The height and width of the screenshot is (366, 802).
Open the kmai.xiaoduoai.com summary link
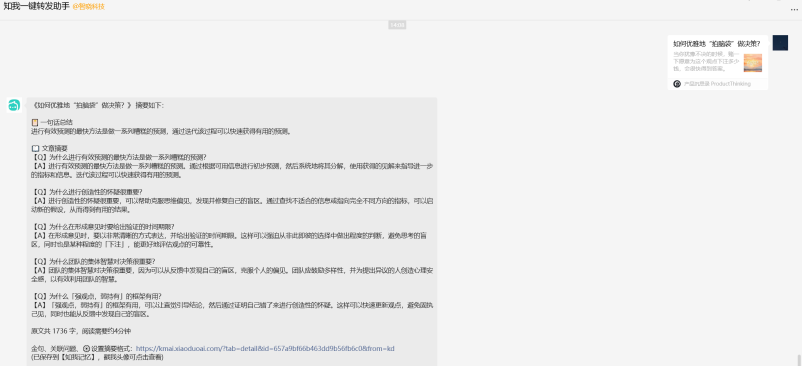click(x=265, y=349)
